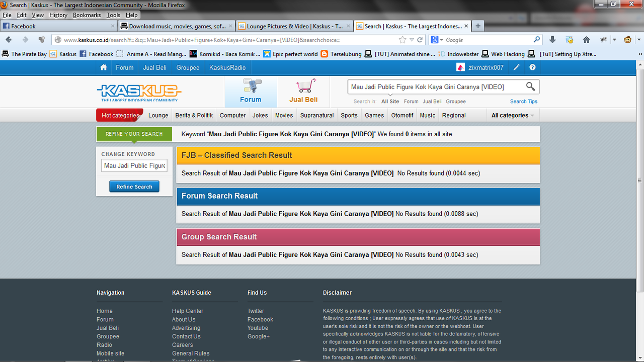Switch to Lounge Pictures & Video tab
The height and width of the screenshot is (362, 644).
coord(295,26)
